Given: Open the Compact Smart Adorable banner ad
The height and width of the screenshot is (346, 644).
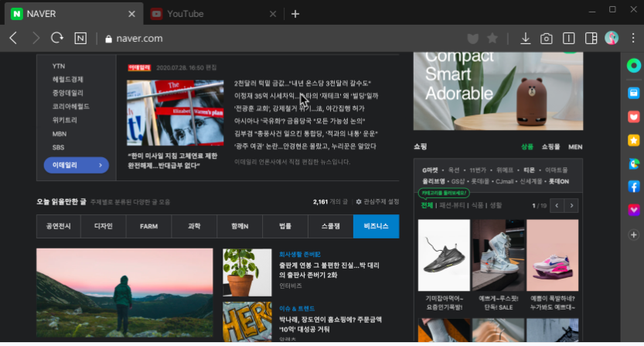Looking at the screenshot, I should (x=498, y=91).
